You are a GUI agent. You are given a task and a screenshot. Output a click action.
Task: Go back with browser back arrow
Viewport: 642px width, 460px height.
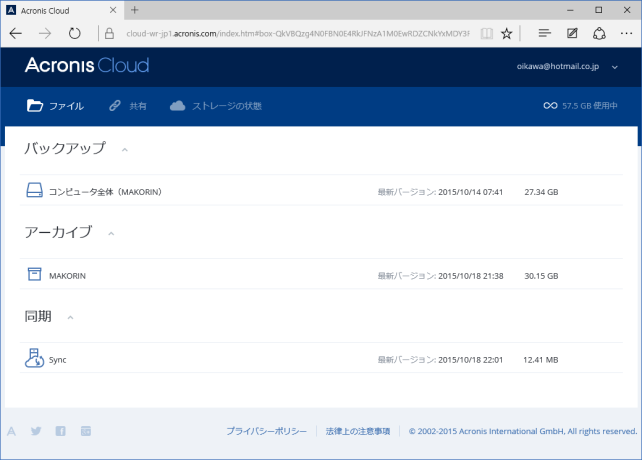point(16,33)
